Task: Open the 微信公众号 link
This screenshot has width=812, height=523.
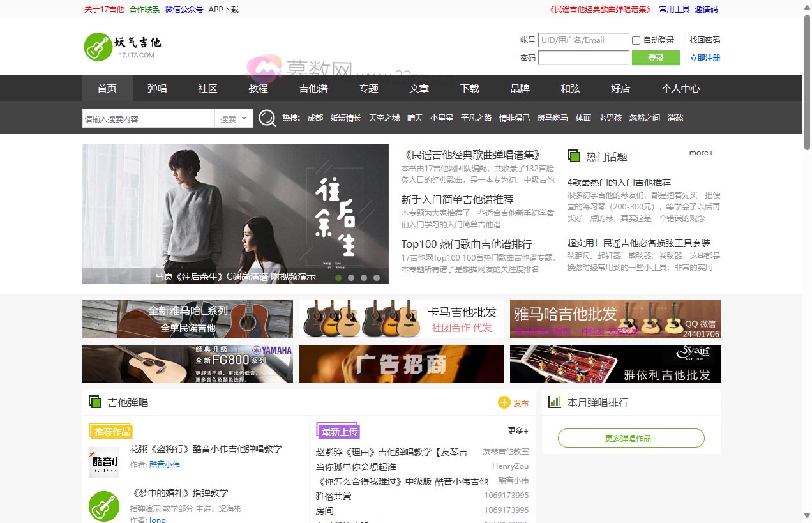Action: coord(184,10)
